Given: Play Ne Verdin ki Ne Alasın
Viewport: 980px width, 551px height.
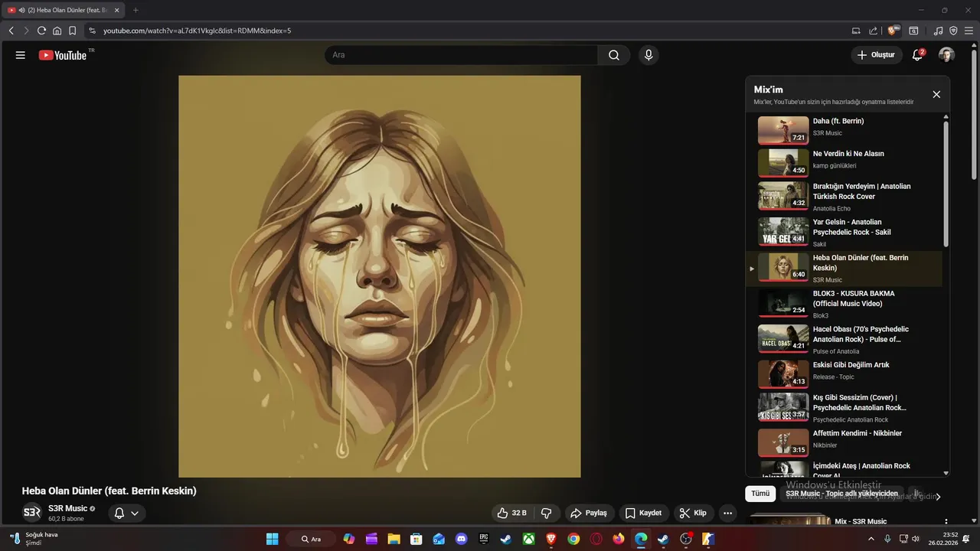Looking at the screenshot, I should click(x=844, y=162).
